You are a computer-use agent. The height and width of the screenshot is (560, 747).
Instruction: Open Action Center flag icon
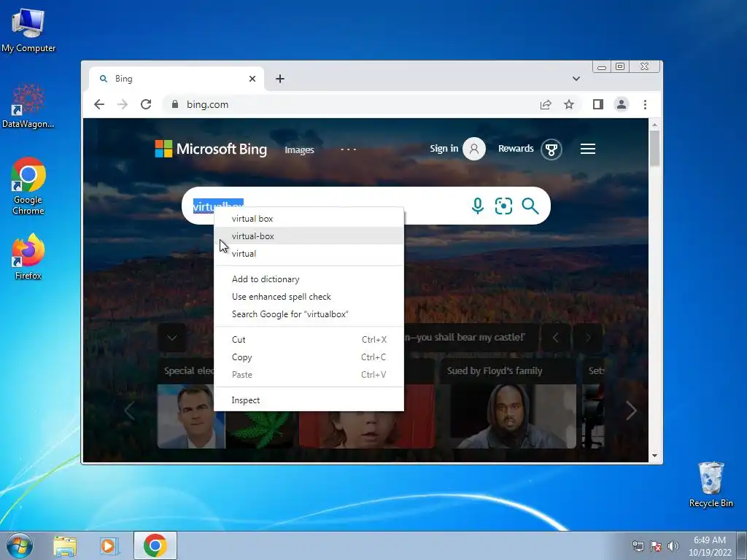[x=656, y=546]
